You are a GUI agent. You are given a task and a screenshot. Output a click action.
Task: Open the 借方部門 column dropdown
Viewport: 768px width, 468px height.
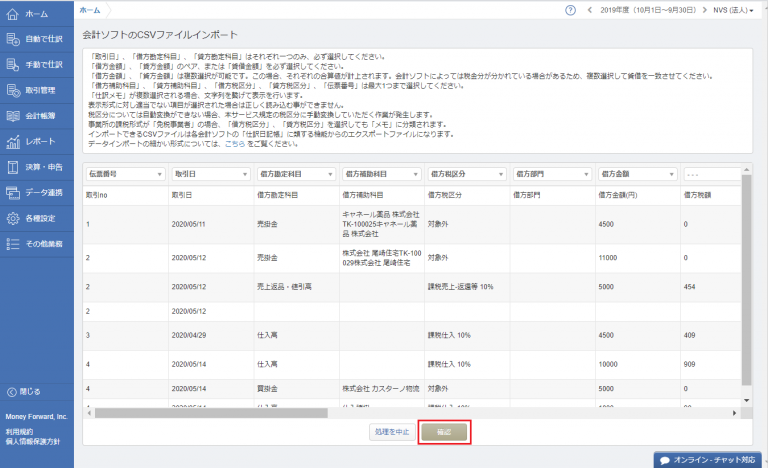(x=552, y=174)
